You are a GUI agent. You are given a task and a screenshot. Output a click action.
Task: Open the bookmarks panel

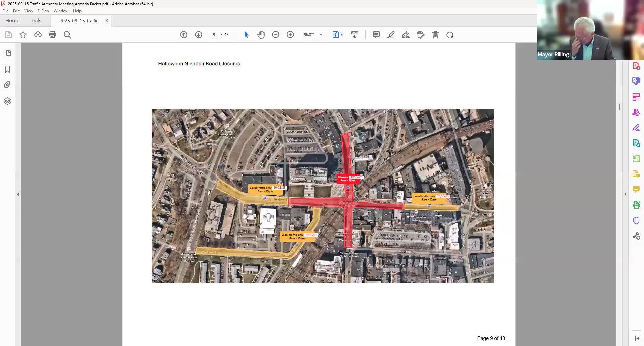(x=7, y=69)
